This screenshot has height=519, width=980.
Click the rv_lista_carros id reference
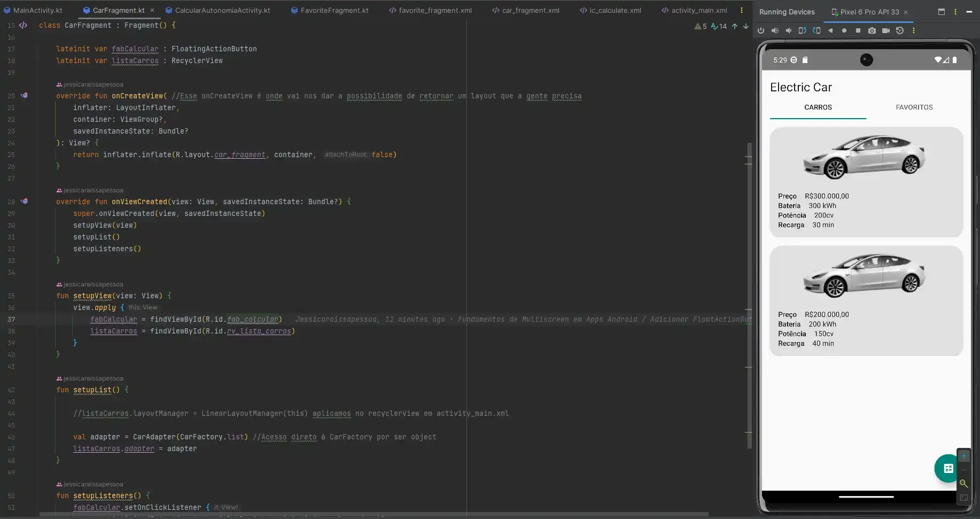coord(259,331)
